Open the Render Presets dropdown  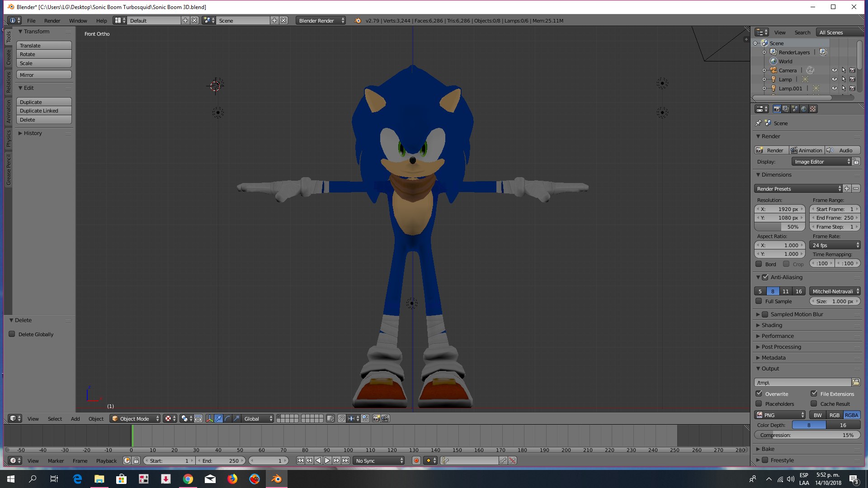click(798, 188)
